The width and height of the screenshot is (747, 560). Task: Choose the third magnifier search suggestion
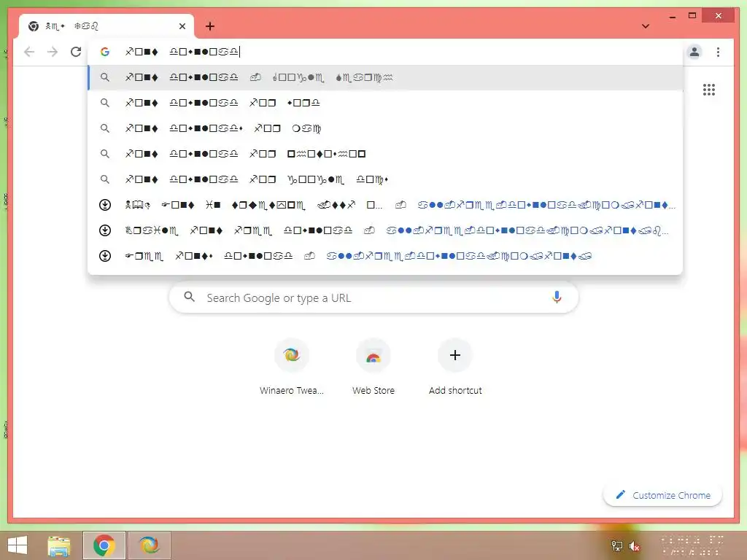385,128
